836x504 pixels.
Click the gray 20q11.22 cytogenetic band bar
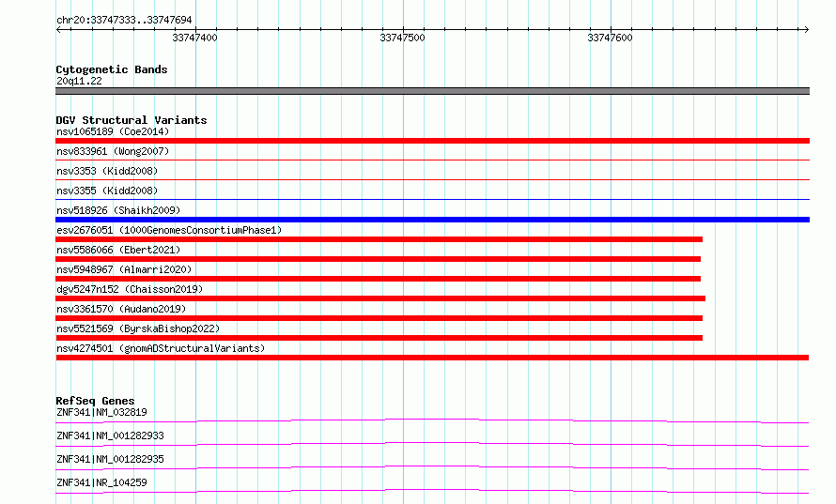pos(432,91)
